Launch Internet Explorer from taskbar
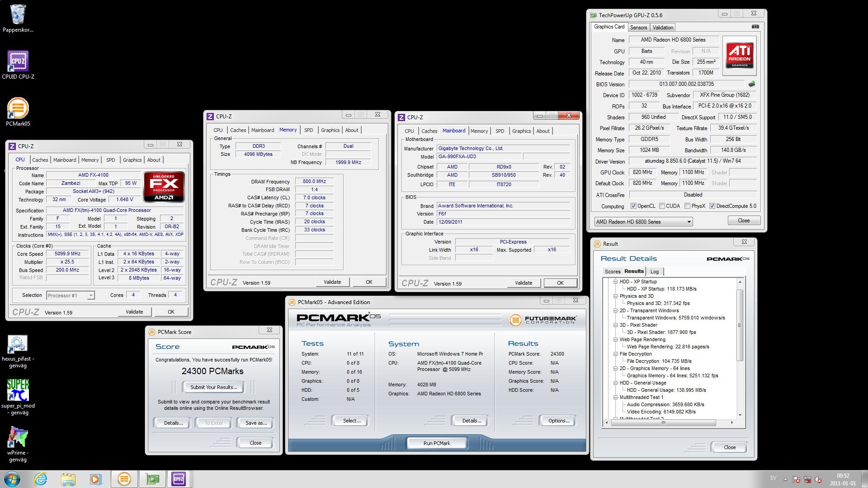The image size is (868, 488). [x=41, y=479]
